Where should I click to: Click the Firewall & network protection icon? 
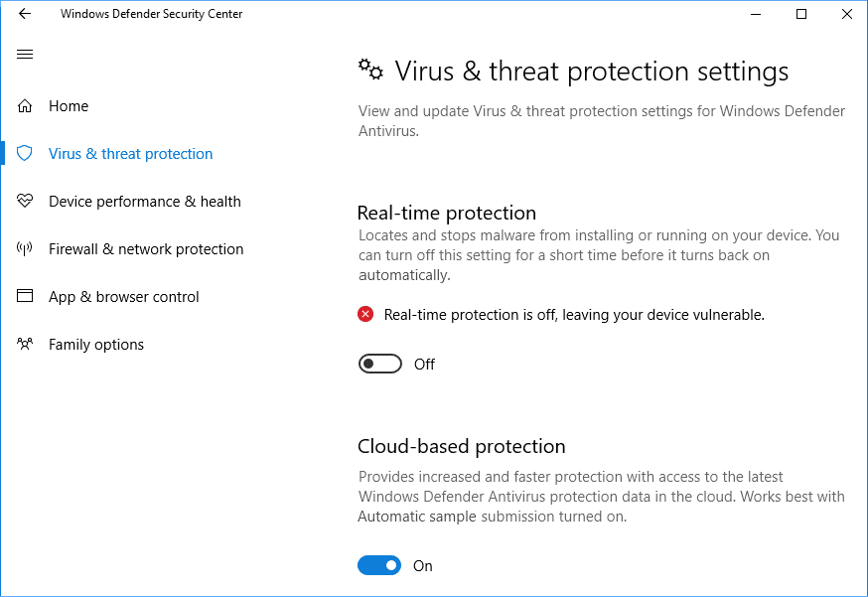[24, 248]
